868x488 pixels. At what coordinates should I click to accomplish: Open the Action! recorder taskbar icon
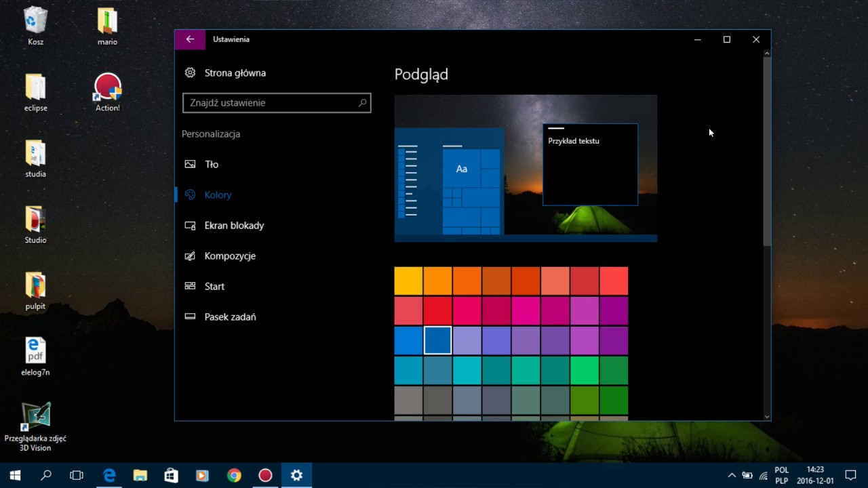coord(265,475)
